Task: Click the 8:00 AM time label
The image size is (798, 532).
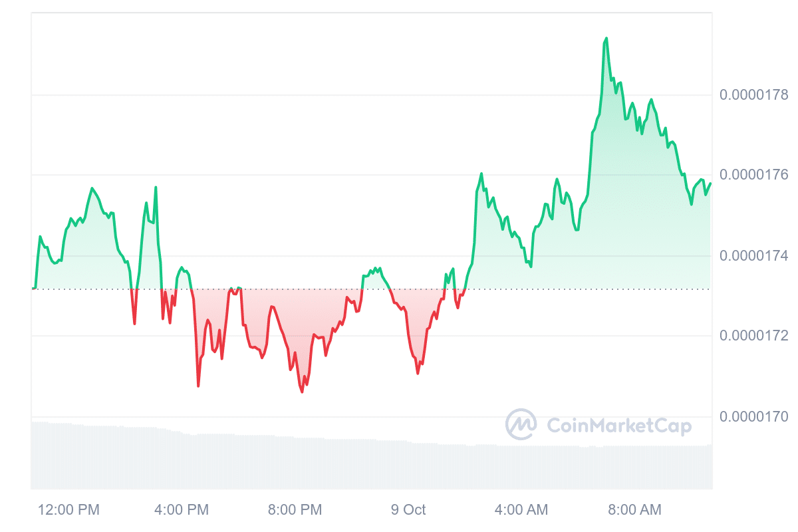Action: coord(634,510)
